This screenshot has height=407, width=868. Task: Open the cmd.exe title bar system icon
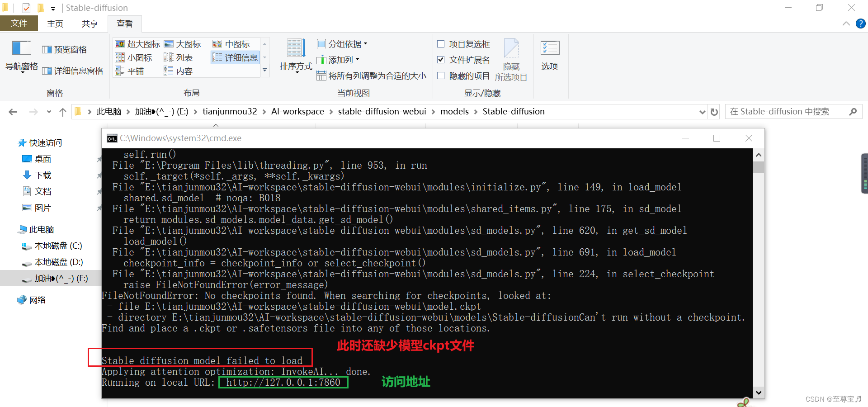point(112,138)
